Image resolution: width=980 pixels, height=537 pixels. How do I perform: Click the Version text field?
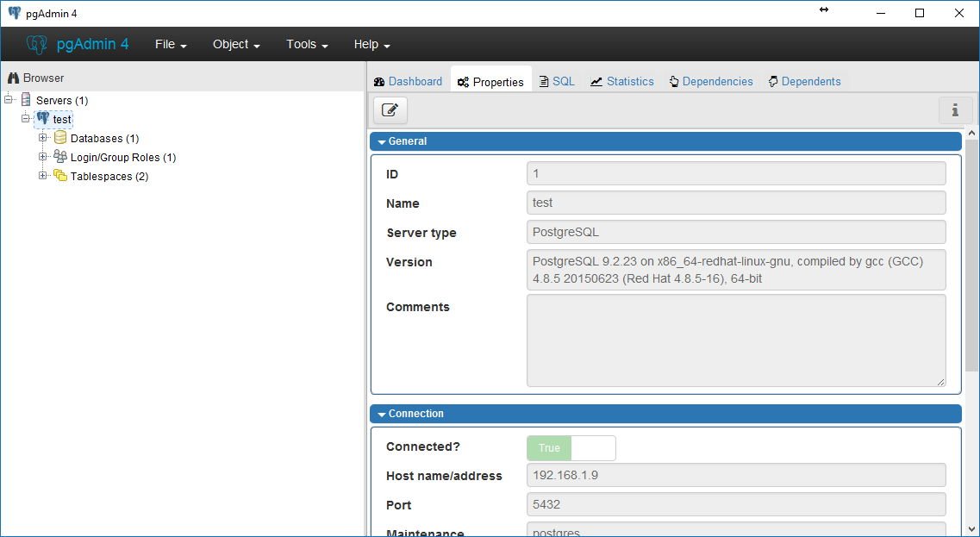click(x=736, y=270)
